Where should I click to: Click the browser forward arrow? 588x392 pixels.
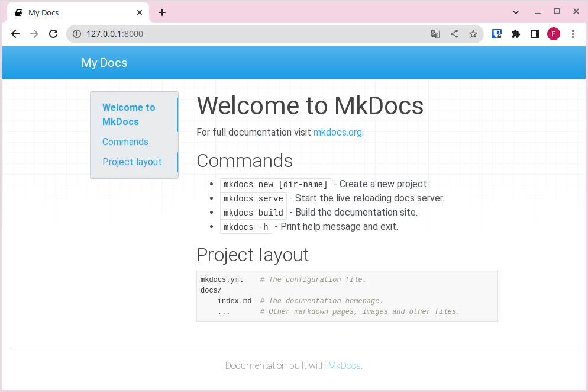34,34
